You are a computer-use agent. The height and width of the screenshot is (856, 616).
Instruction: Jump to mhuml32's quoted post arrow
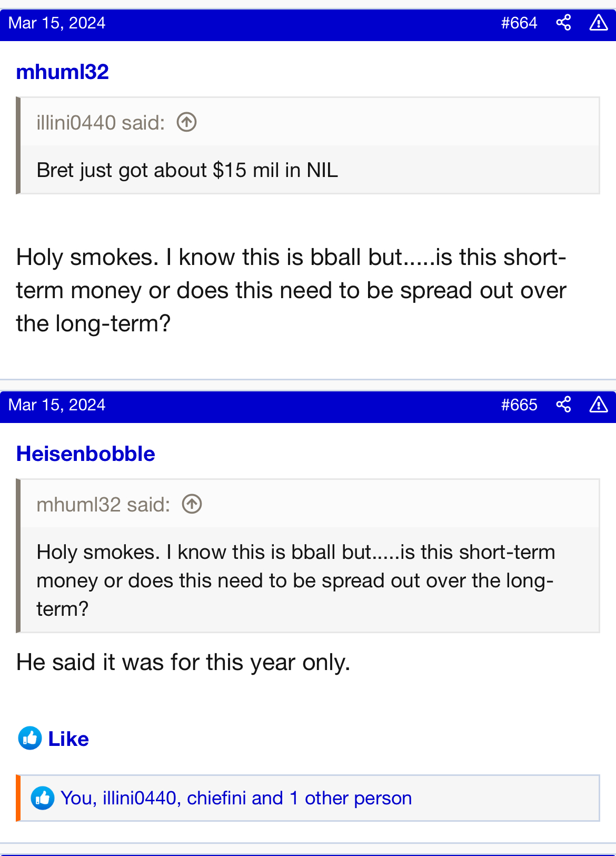tap(192, 504)
